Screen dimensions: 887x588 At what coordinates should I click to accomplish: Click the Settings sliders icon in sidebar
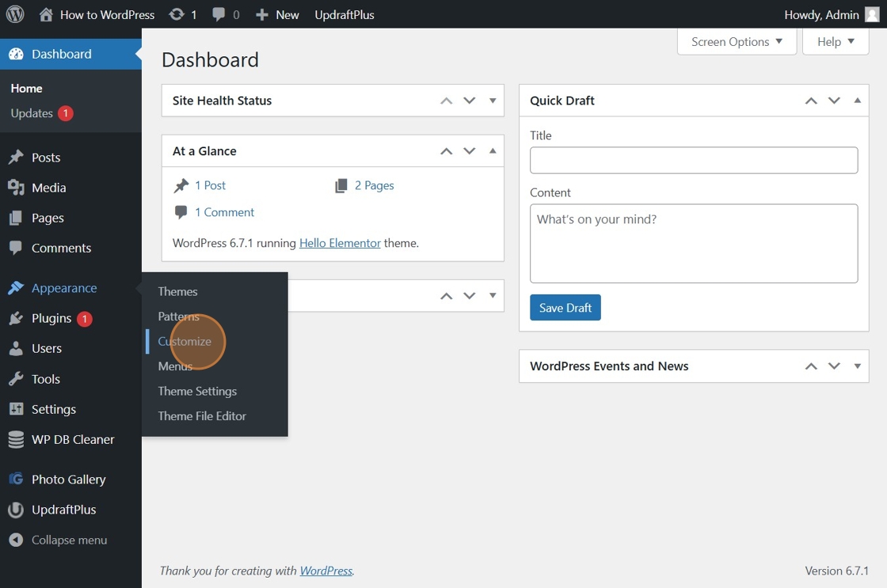click(17, 409)
